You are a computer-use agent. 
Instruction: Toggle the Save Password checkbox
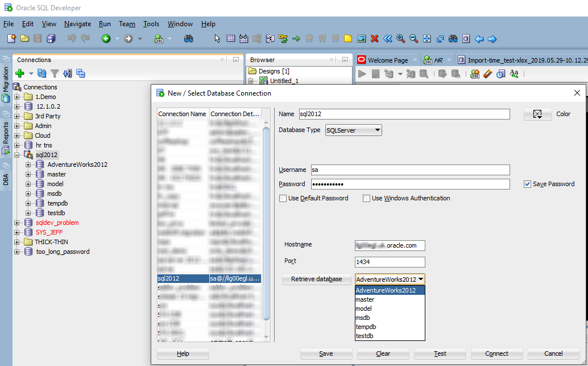pos(527,184)
